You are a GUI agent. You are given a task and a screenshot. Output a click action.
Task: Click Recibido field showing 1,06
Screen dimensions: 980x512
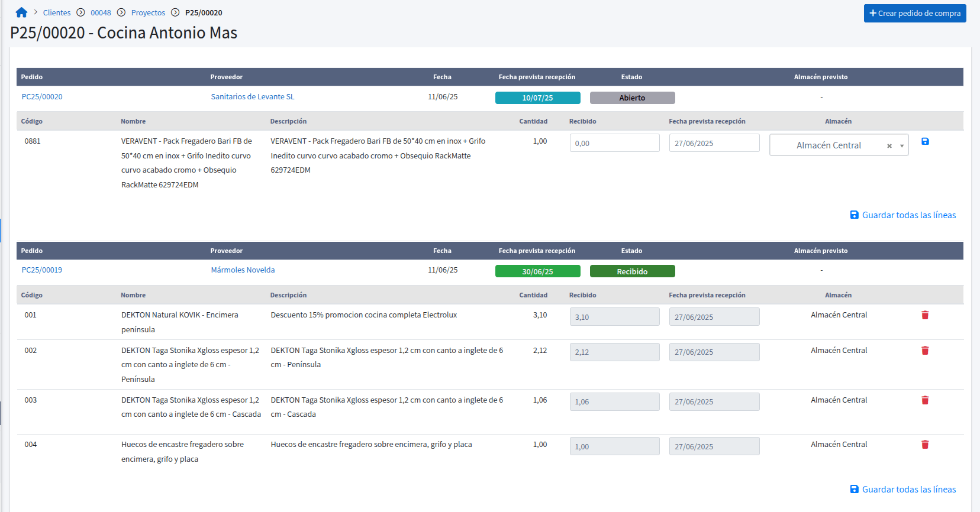pos(615,401)
